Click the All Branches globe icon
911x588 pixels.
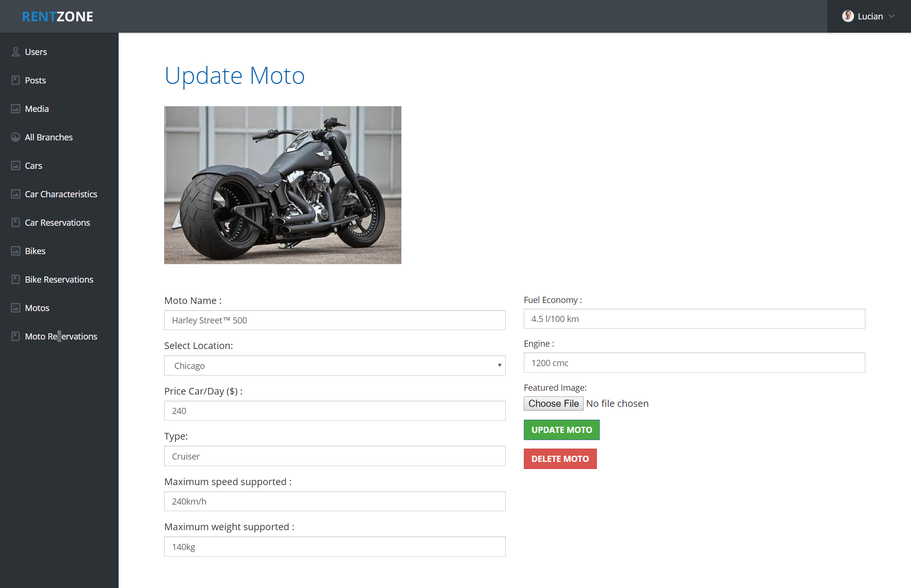(16, 137)
